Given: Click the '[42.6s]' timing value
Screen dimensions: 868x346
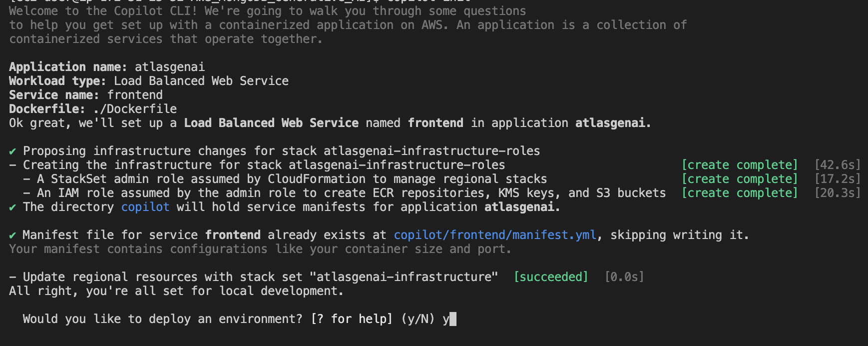Looking at the screenshot, I should point(838,165).
